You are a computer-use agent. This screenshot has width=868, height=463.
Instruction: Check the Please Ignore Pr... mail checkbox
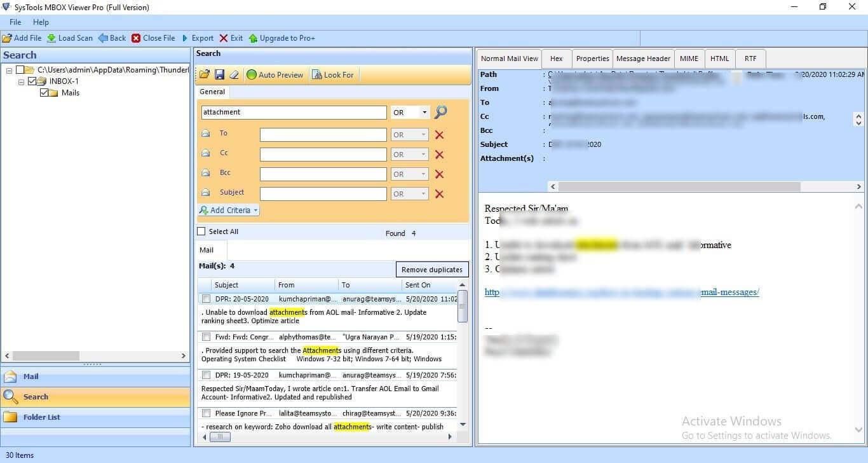click(206, 413)
